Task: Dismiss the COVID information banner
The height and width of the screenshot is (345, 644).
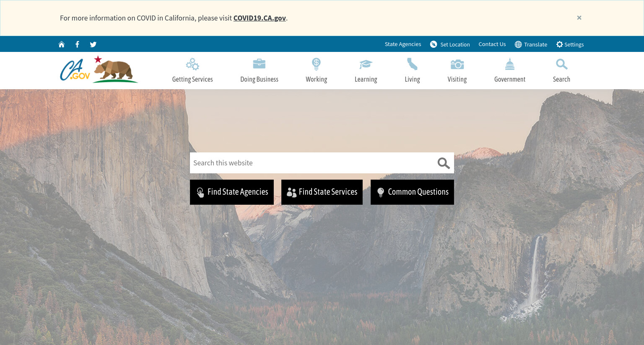Action: point(579,18)
